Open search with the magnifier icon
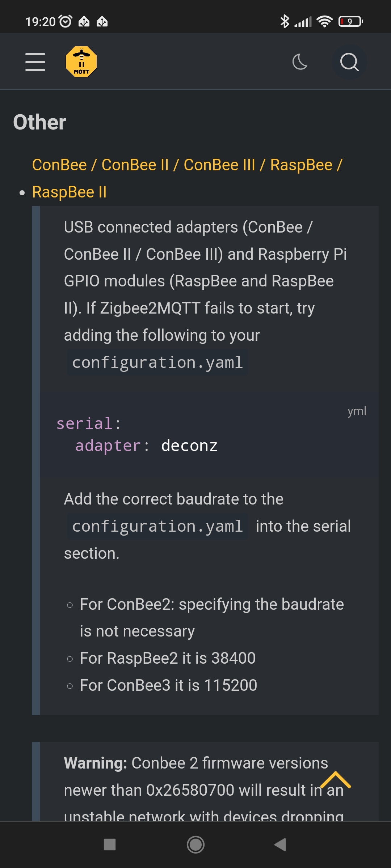 pos(349,62)
